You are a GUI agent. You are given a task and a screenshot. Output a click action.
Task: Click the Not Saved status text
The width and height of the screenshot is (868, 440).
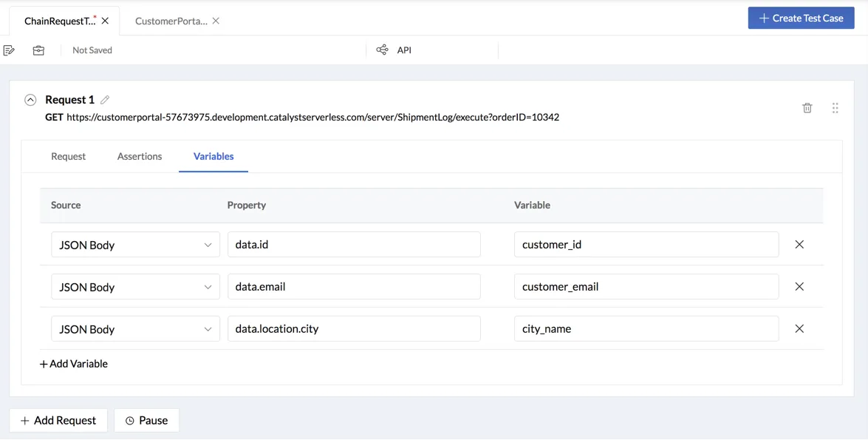[x=92, y=50]
